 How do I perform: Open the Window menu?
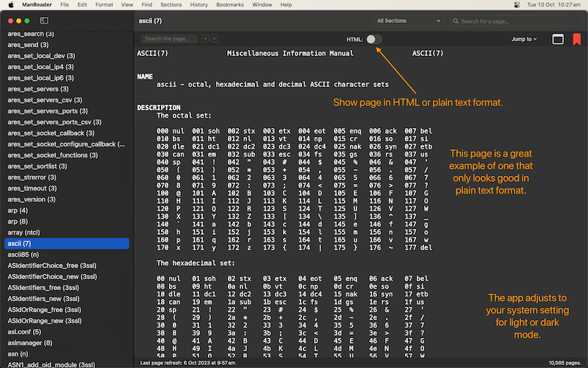click(x=262, y=4)
